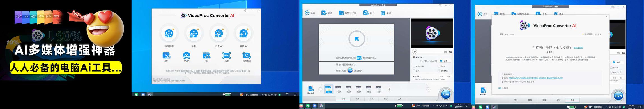
Task: Show next presets with the arrow after 4K H264
Action: pos(428,89)
